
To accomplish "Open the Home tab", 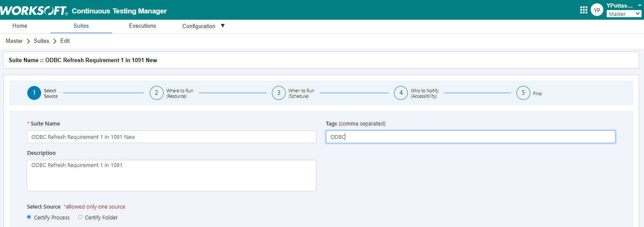I will (x=20, y=26).
